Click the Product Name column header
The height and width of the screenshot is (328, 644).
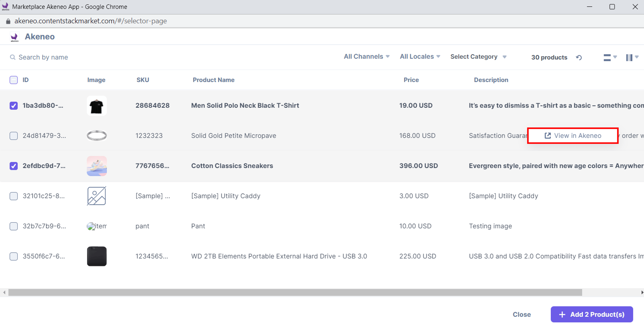tap(213, 80)
